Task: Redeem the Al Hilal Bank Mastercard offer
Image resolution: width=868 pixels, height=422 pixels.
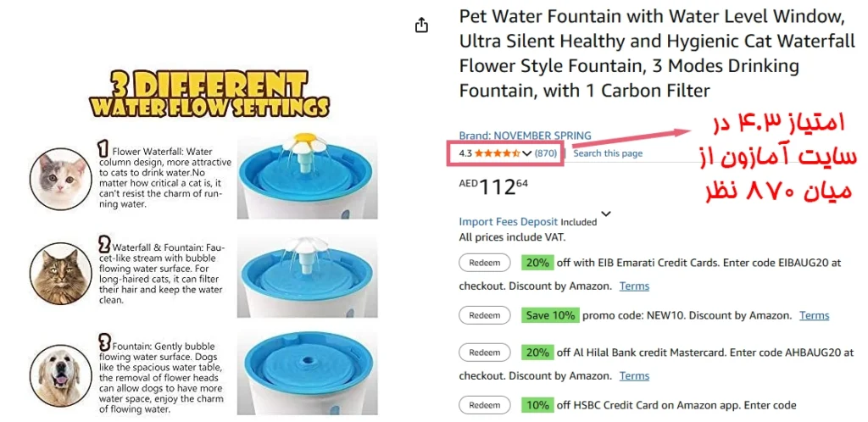Action: 485,353
